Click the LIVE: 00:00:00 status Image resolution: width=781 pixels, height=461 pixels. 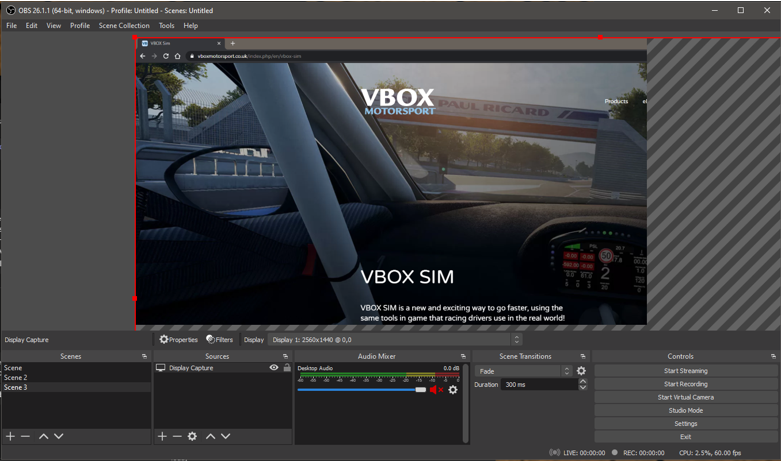pos(584,453)
